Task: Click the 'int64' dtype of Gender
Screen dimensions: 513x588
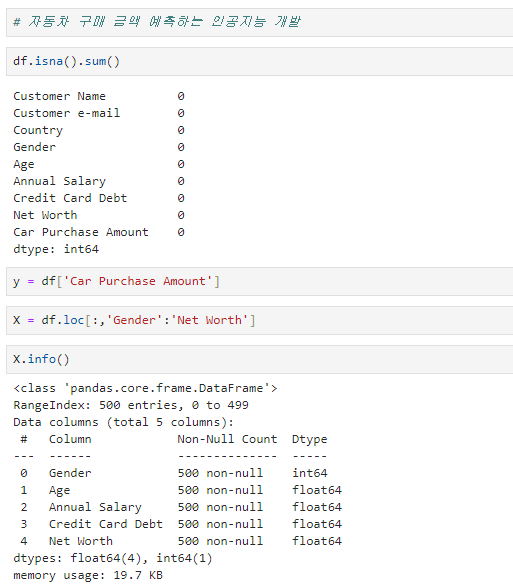Action: [x=310, y=473]
